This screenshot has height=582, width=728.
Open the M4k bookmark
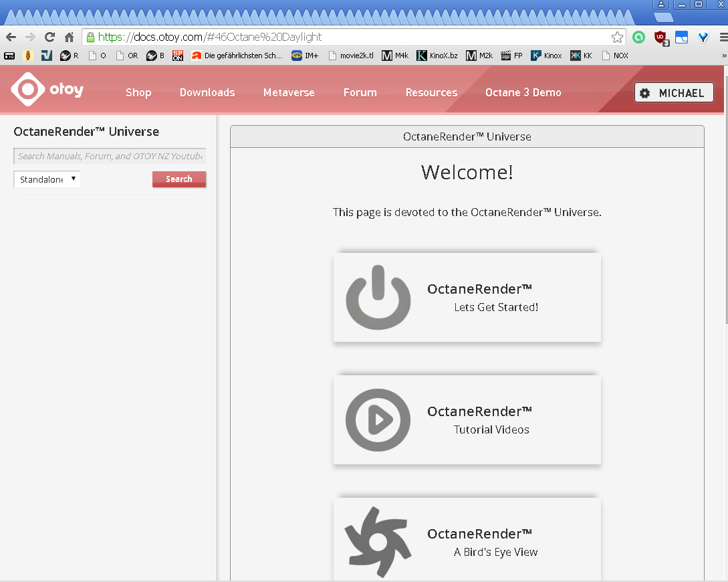(x=395, y=56)
